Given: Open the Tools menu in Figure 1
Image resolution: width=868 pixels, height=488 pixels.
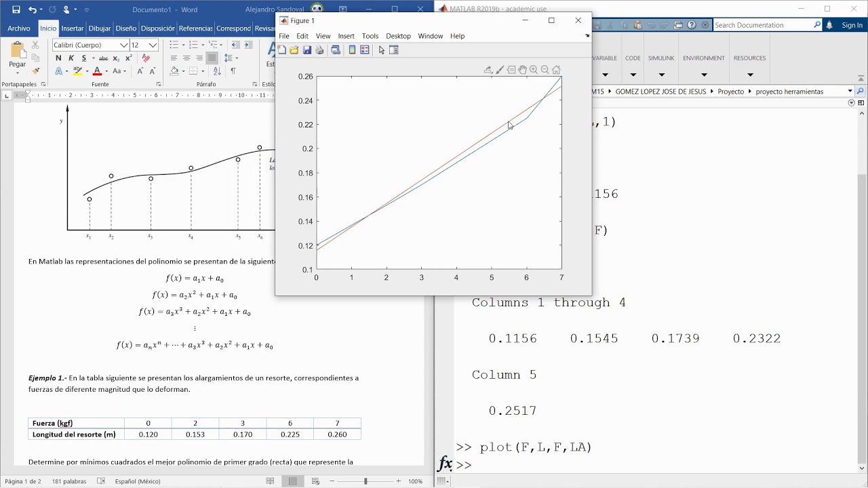Looking at the screenshot, I should [370, 36].
